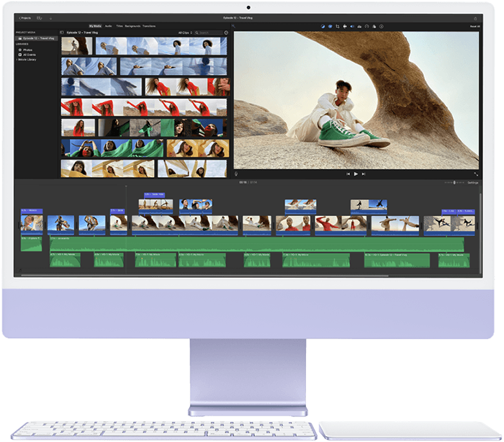This screenshot has width=504, height=442.
Task: Click the timeline zoom slider
Action: [454, 182]
